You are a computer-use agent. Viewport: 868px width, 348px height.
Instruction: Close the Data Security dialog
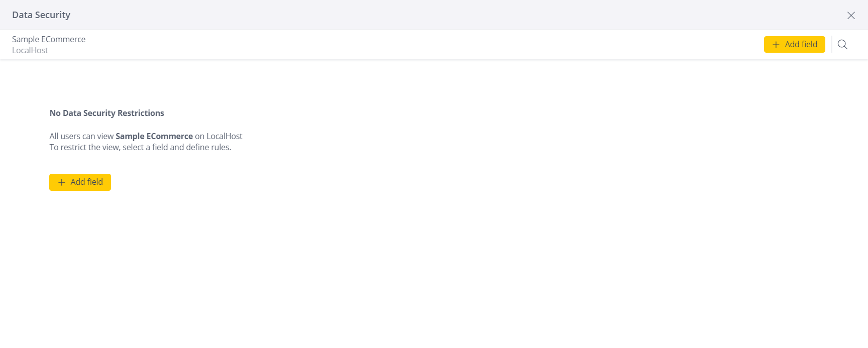click(x=851, y=15)
